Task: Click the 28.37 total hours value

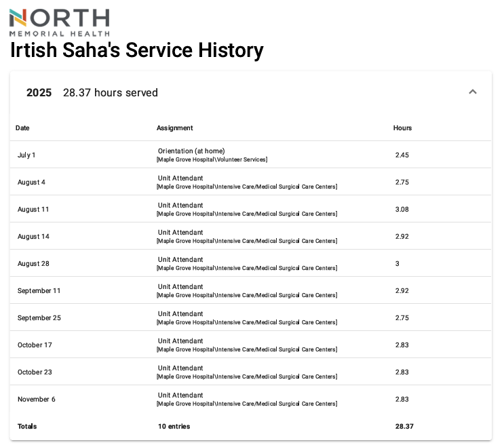Action: (404, 426)
